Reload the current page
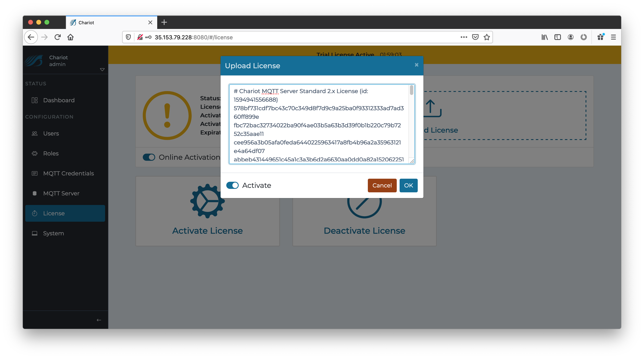 point(57,37)
